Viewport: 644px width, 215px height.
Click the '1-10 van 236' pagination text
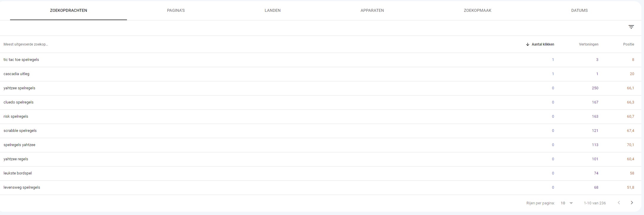[595, 203]
